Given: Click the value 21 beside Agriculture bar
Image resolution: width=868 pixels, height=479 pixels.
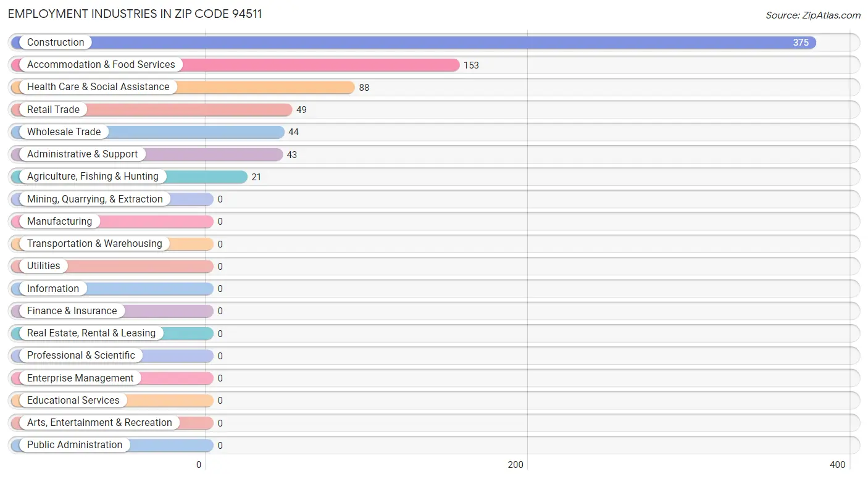Looking at the screenshot, I should pos(256,177).
